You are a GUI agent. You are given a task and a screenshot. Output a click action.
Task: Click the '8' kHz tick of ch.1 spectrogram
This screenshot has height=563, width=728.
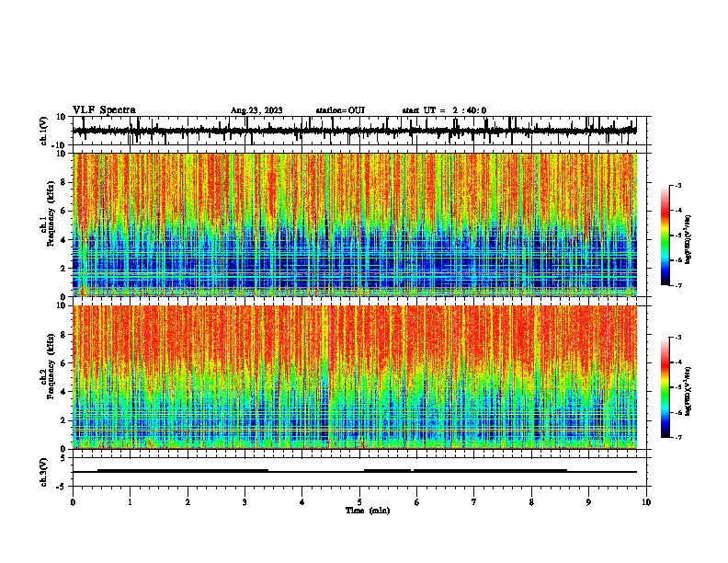pyautogui.click(x=63, y=182)
